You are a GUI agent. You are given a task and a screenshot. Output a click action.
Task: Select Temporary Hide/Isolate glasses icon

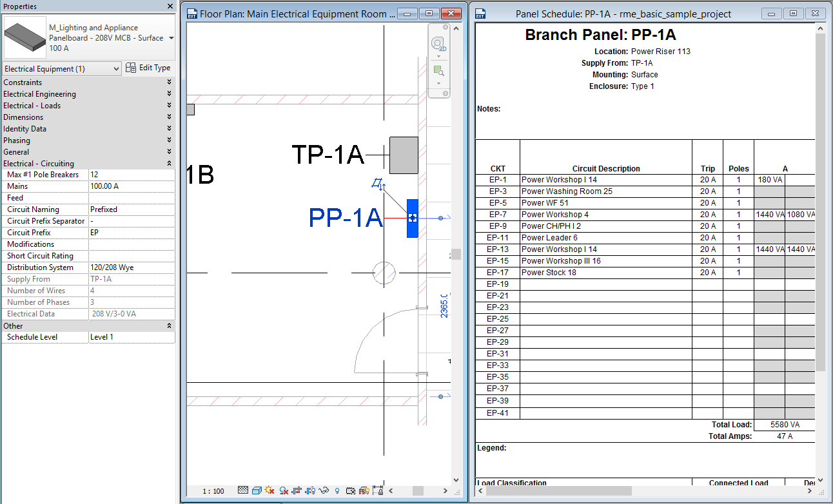tap(324, 490)
